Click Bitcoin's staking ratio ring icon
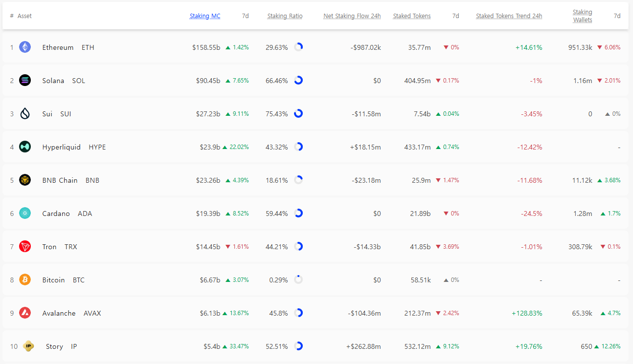 298,279
